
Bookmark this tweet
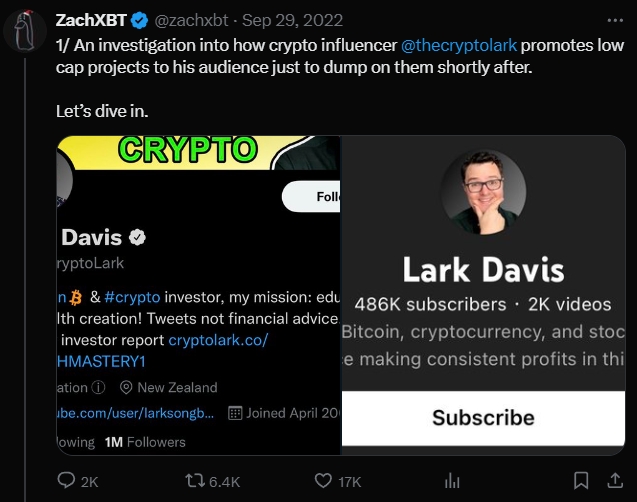pyautogui.click(x=581, y=480)
